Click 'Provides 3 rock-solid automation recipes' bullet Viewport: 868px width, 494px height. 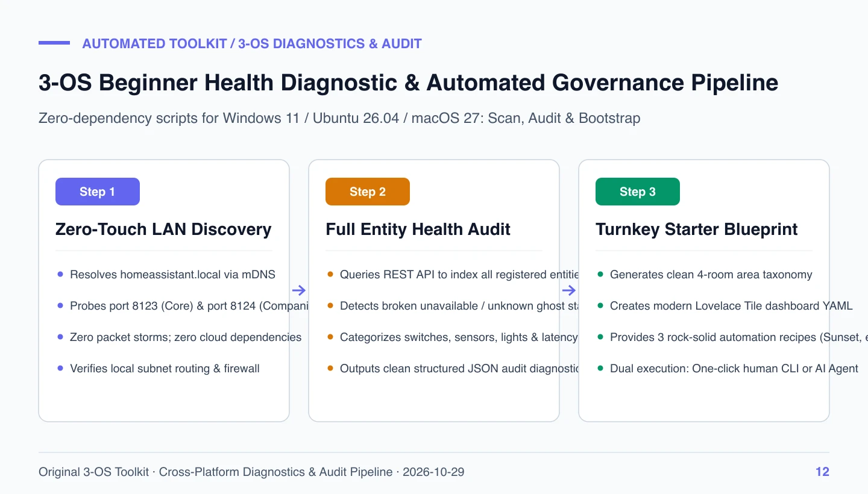tap(739, 337)
